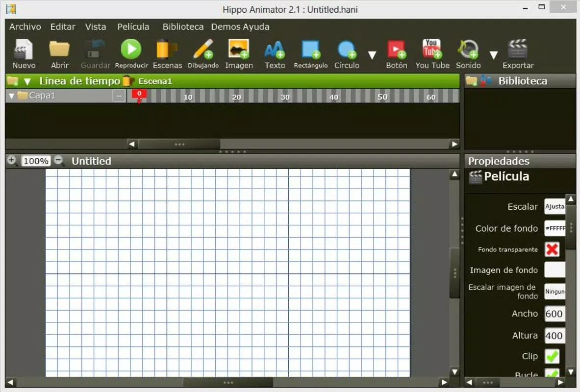This screenshot has width=580, height=392.
Task: Open the shapes dropdown arrow after Círculo
Action: pos(372,55)
